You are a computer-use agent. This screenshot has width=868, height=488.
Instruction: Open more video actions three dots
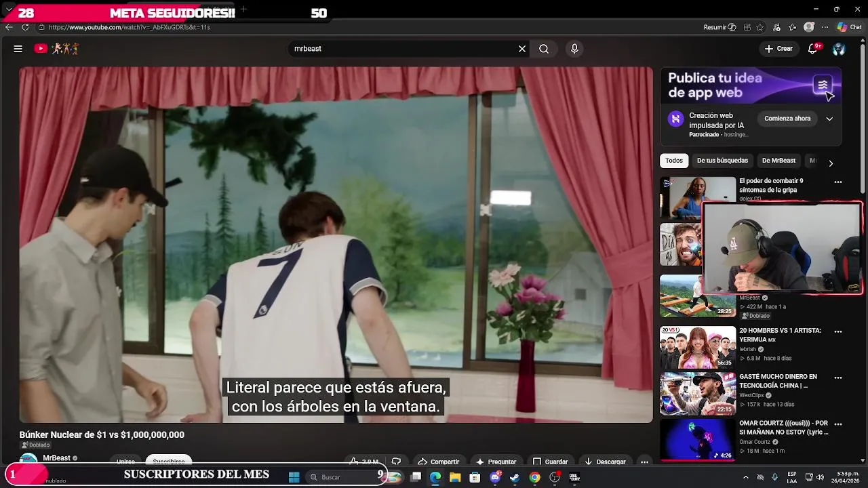[x=644, y=461]
